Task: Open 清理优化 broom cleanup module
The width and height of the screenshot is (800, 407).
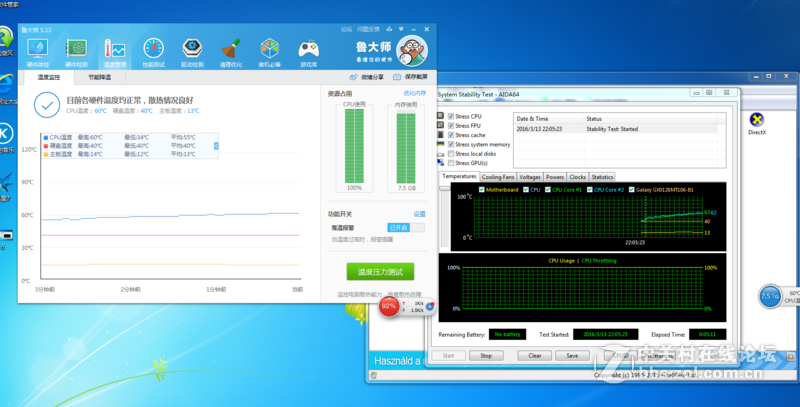Action: 231,53
